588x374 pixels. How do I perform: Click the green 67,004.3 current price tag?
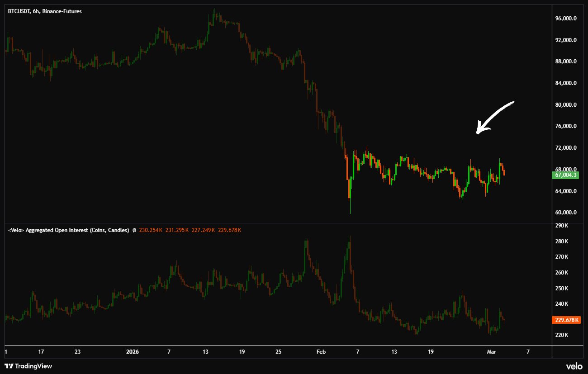click(565, 175)
